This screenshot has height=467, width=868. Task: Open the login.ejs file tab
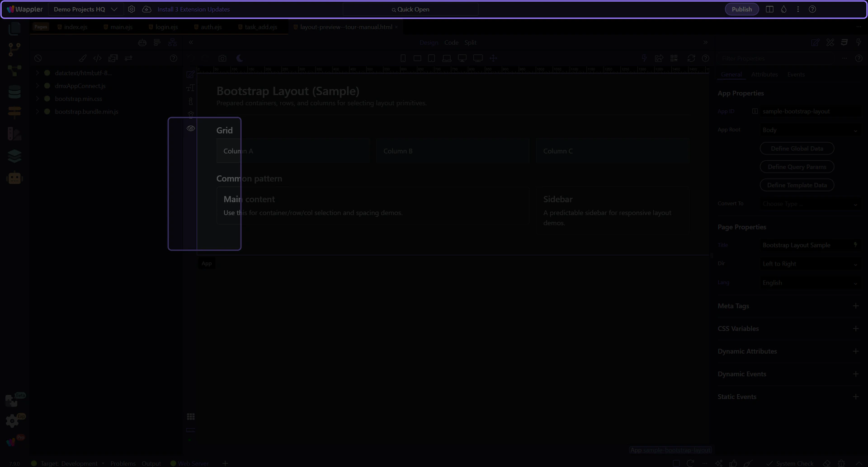(x=166, y=27)
